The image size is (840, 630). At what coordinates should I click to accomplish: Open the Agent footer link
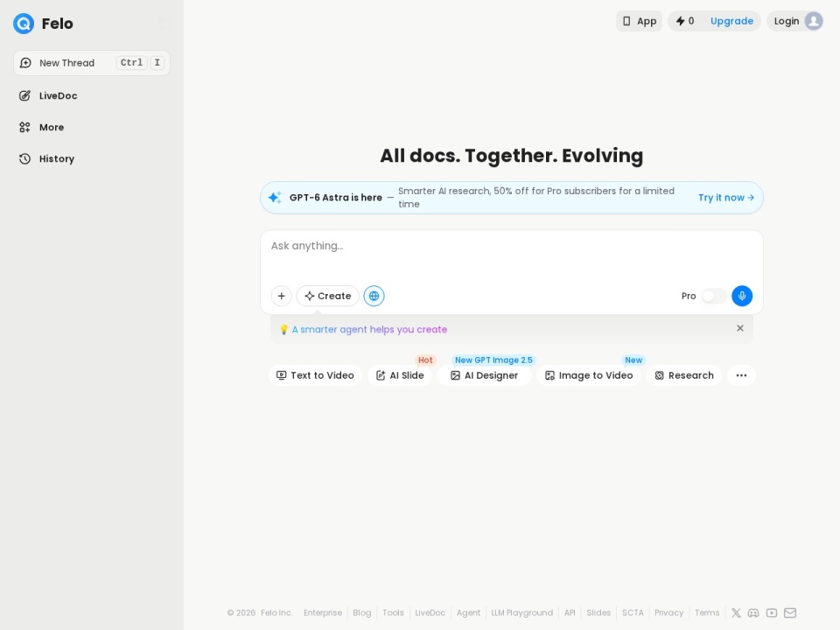tap(468, 612)
